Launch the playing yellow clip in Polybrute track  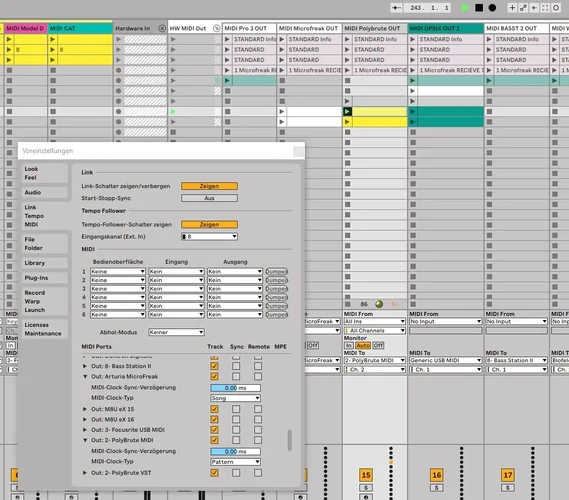pyautogui.click(x=347, y=111)
